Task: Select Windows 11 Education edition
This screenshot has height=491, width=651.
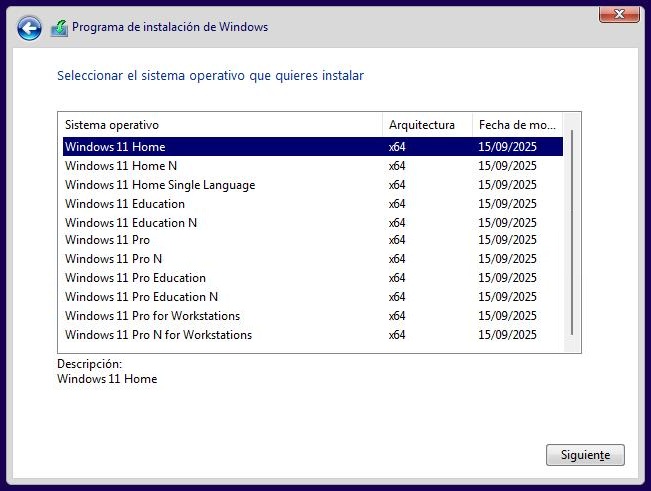Action: (x=313, y=204)
